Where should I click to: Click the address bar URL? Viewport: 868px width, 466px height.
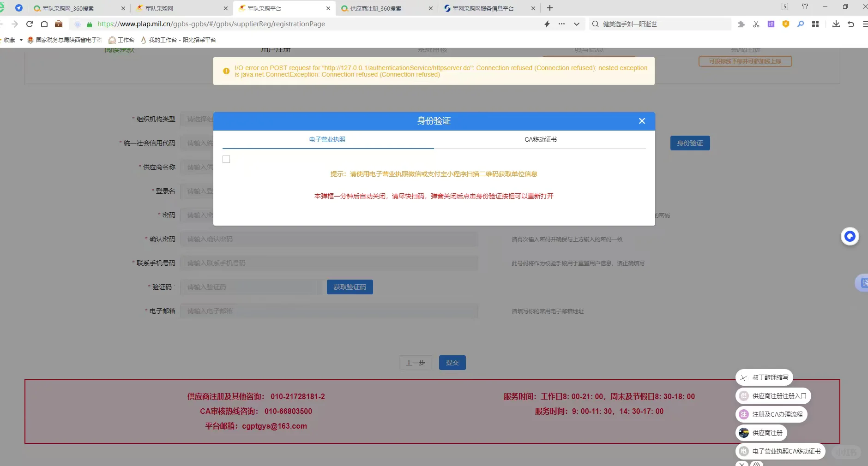tap(211, 24)
